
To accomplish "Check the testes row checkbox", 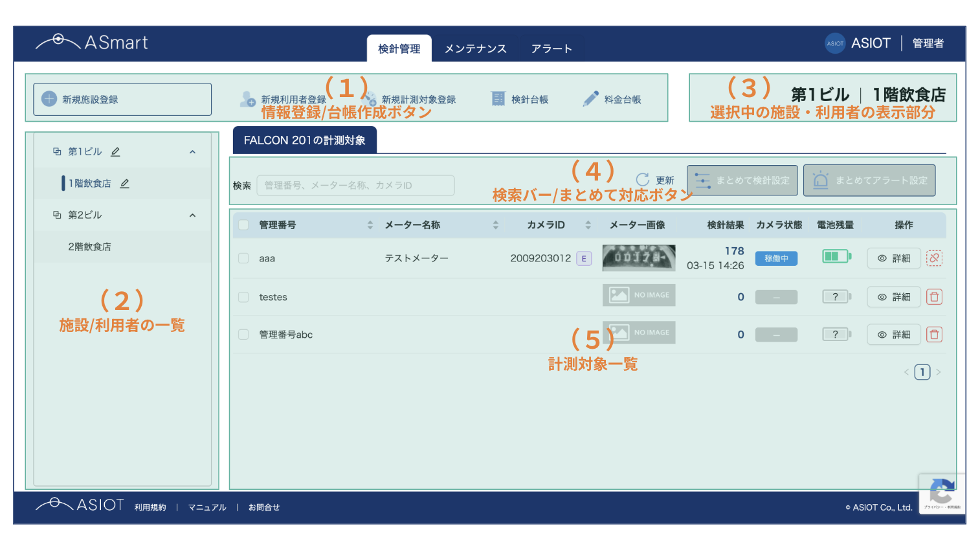I will pos(243,297).
